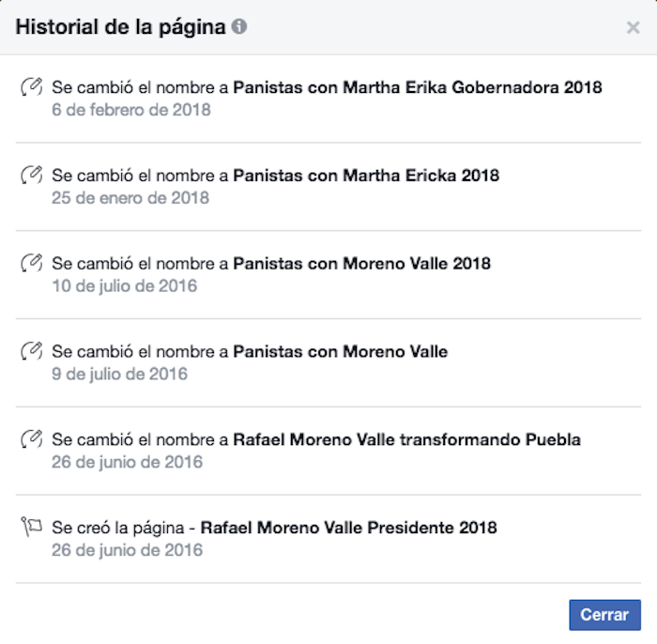Click the Historial de la página dialog title
Viewport: 657px width, 644px height.
point(120,27)
